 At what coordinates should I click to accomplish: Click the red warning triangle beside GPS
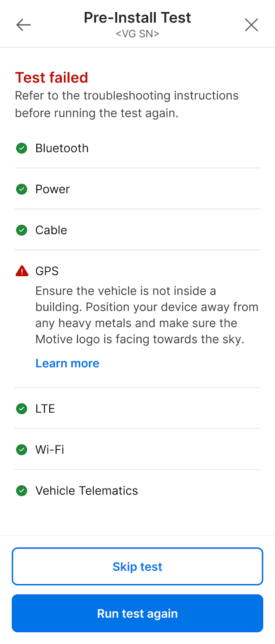(22, 271)
